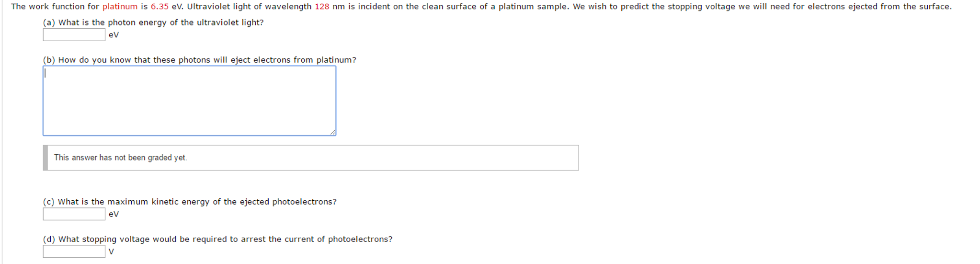Click "This answer has not been graded yet" message
The image size is (980, 264).
(x=120, y=158)
